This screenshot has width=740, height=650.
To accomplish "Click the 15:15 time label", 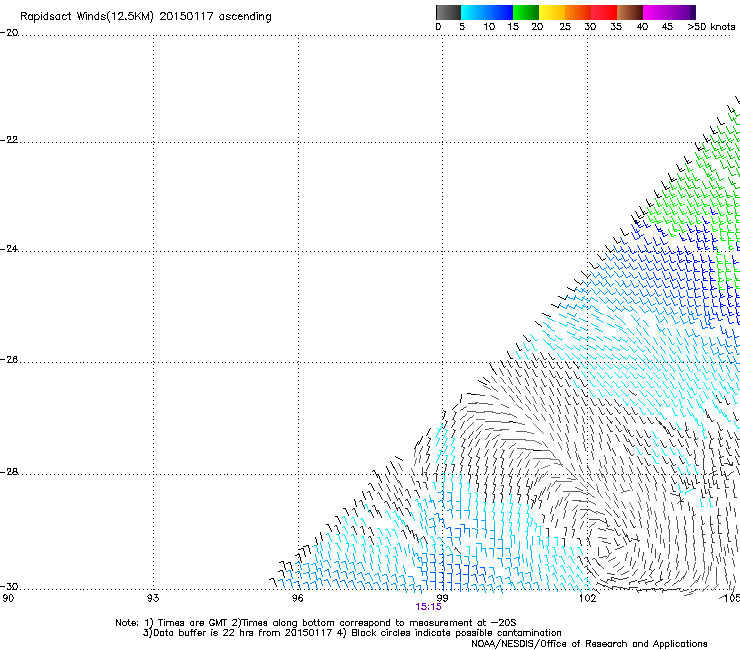I will 428,607.
